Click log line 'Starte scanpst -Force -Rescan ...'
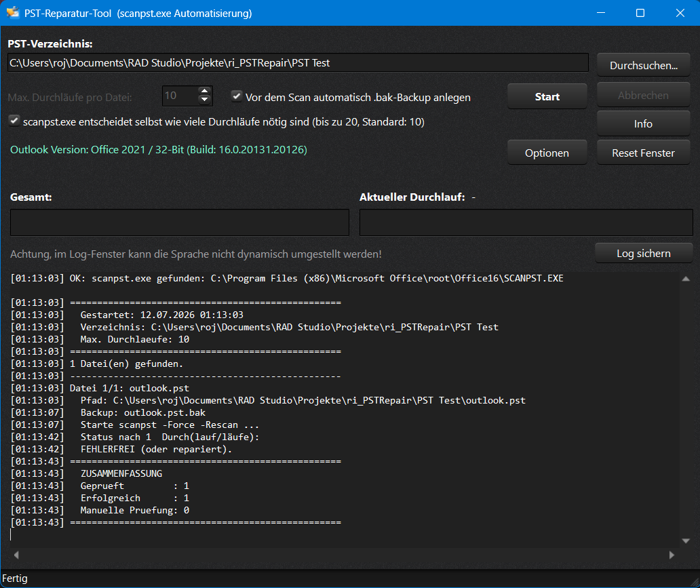The width and height of the screenshot is (700, 588). (170, 425)
